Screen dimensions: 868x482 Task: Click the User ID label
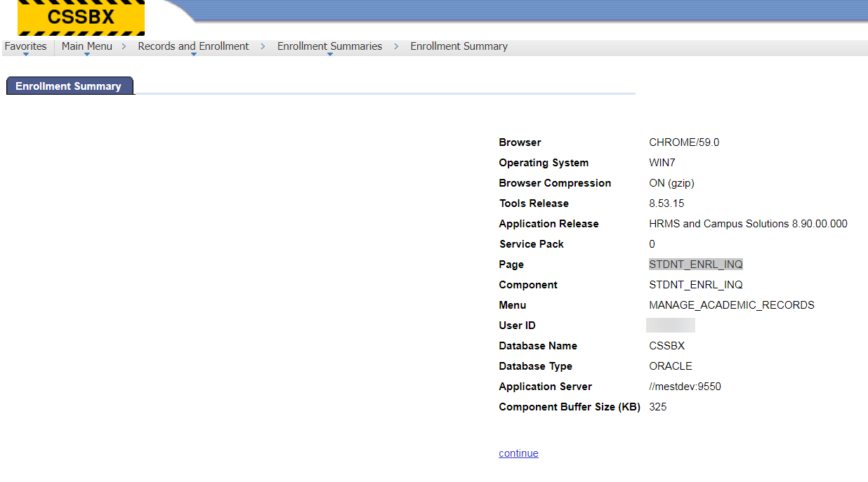[518, 326]
